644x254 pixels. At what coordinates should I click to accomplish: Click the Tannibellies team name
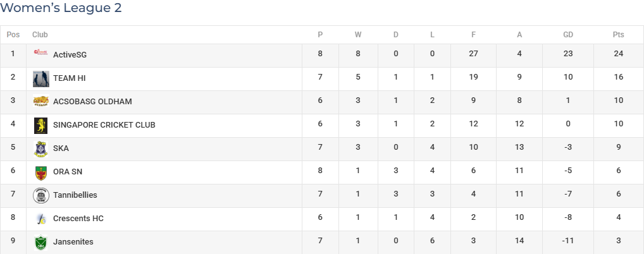(x=75, y=195)
